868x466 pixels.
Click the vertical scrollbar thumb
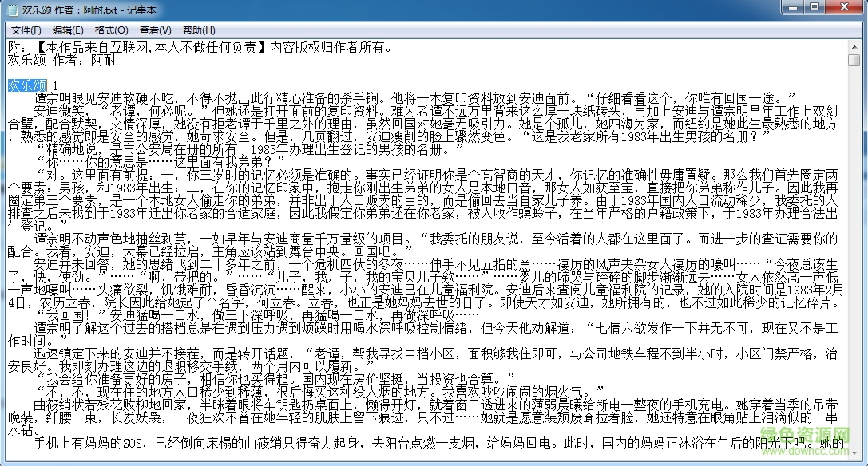854,60
